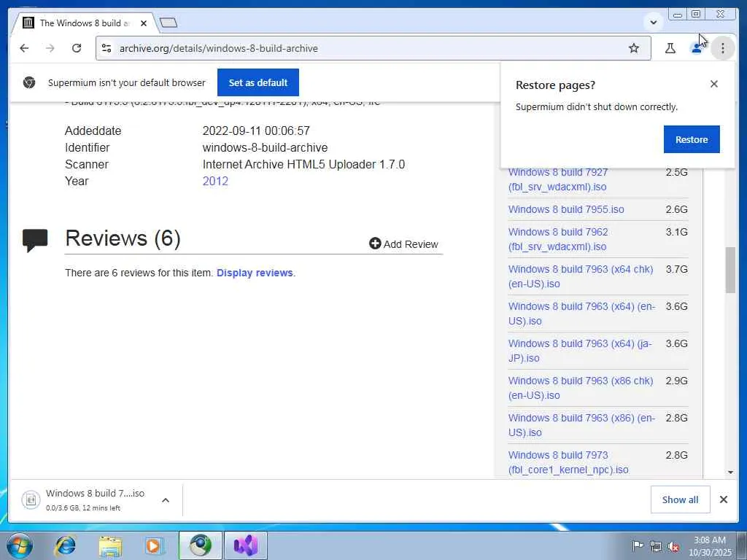
Task: Click the muted volume tray icon
Action: coord(673,546)
